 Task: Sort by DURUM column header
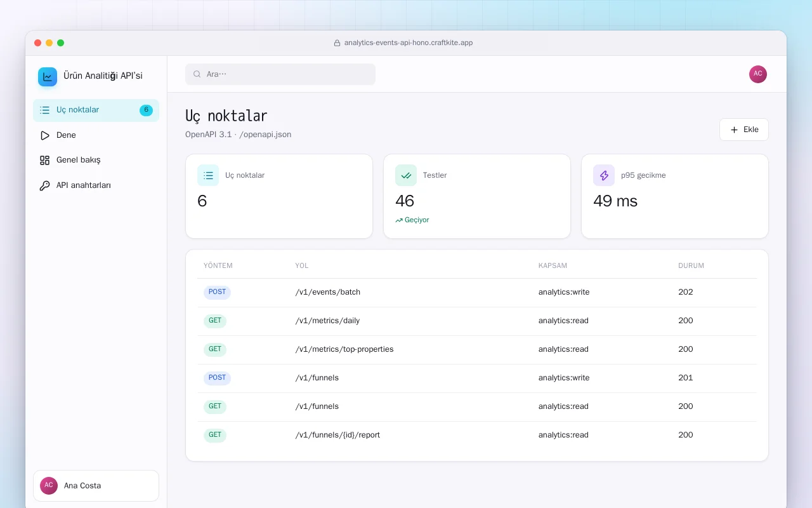click(x=691, y=265)
